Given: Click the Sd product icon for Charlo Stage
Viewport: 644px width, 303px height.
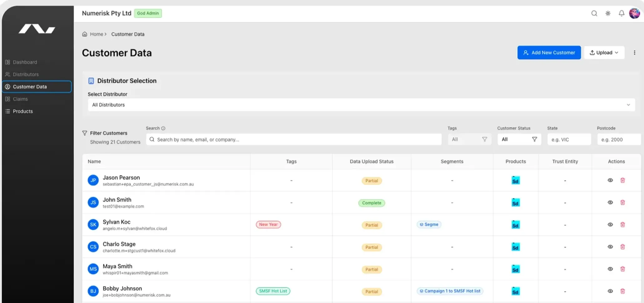Looking at the screenshot, I should pyautogui.click(x=516, y=247).
